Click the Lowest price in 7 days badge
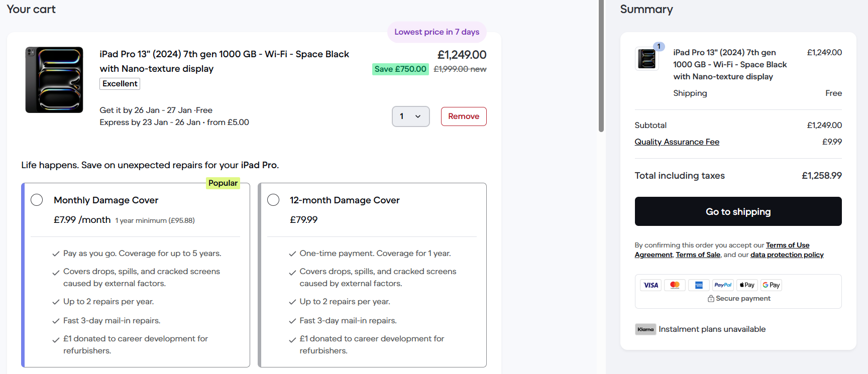This screenshot has width=868, height=374. [437, 32]
